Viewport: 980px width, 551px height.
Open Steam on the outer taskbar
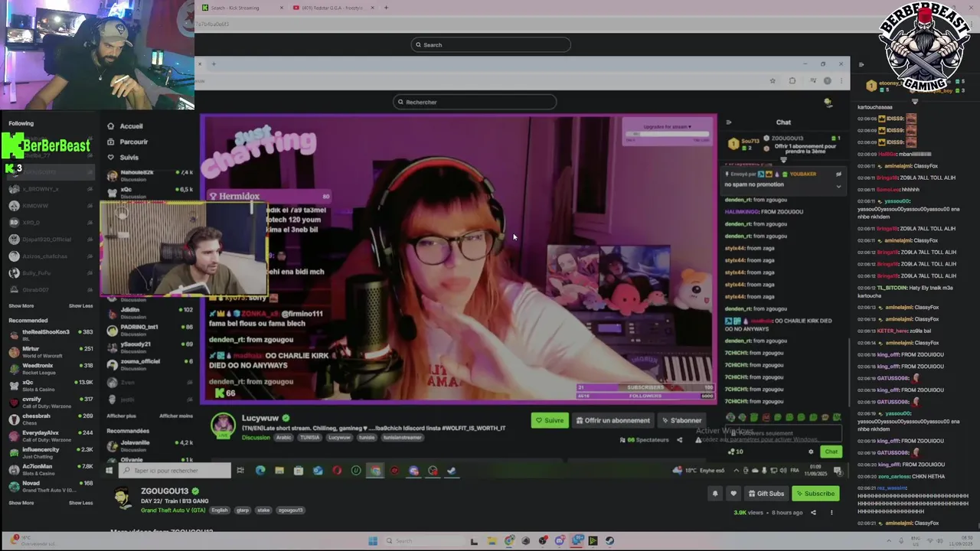(609, 541)
